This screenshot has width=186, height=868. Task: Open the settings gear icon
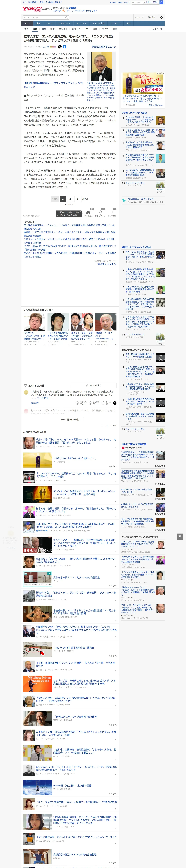point(161,18)
